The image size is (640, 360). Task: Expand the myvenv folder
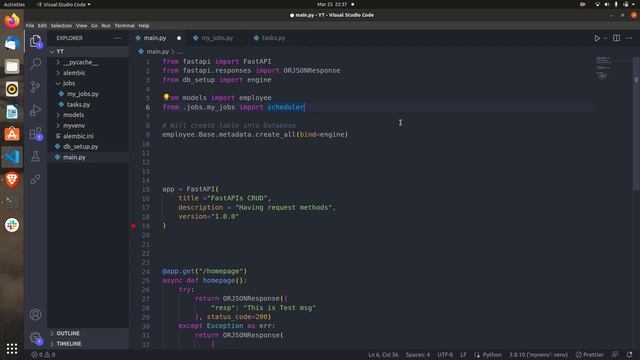88,126
